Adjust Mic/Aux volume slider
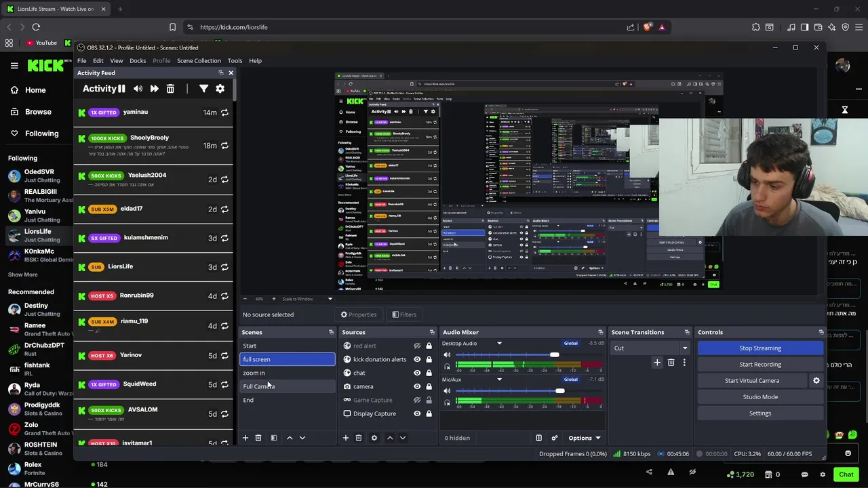This screenshot has height=488, width=868. (x=559, y=391)
